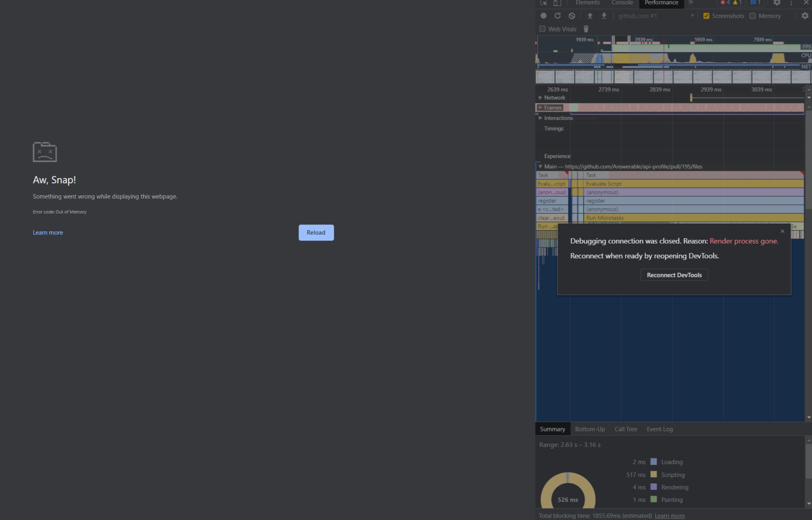Switch to the Console tab
This screenshot has width=812, height=520.
click(x=622, y=3)
